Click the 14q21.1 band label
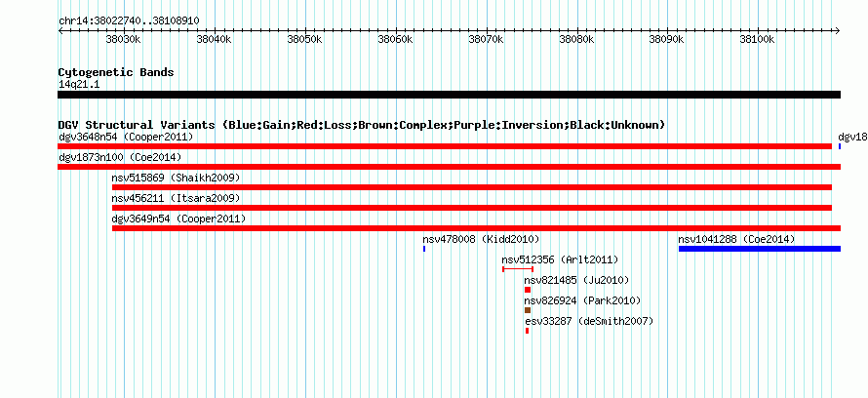The width and height of the screenshot is (868, 398). pos(79,85)
